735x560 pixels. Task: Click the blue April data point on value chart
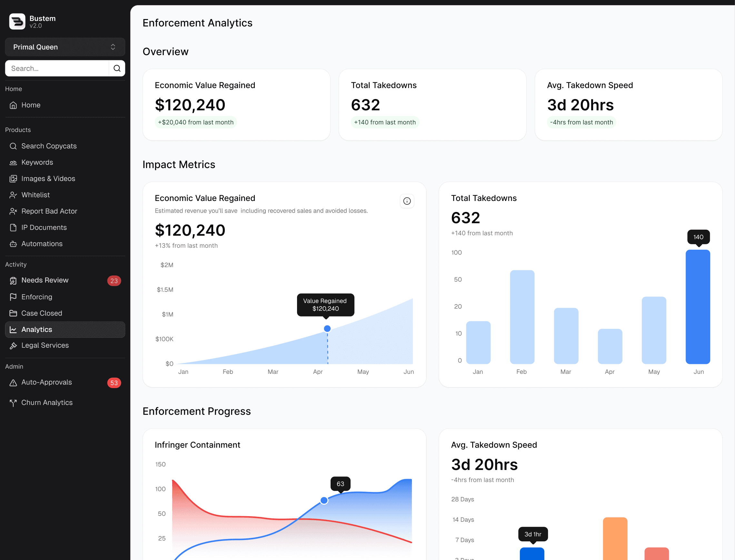pyautogui.click(x=327, y=329)
